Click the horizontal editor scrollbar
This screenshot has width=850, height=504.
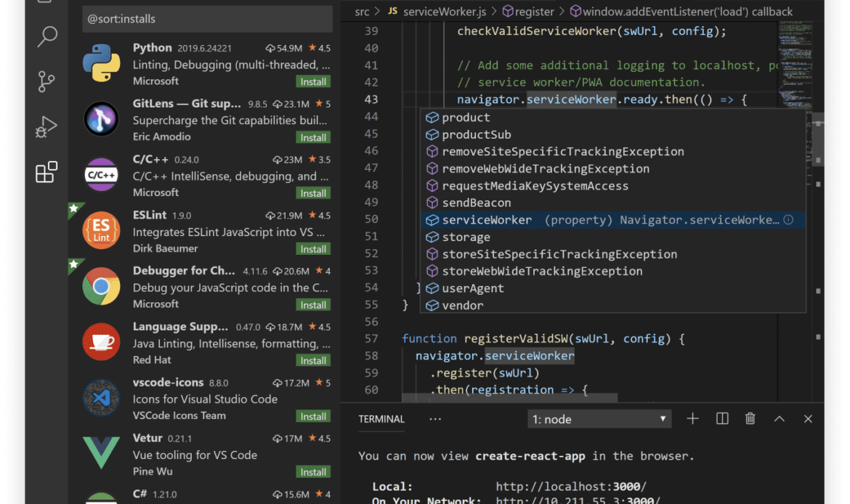tap(509, 398)
